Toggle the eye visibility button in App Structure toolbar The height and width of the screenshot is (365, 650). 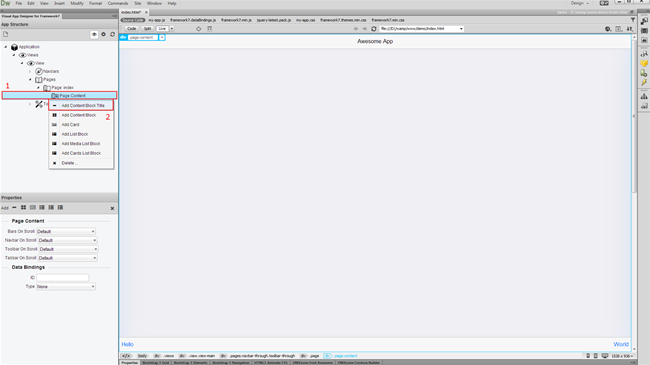(x=94, y=34)
